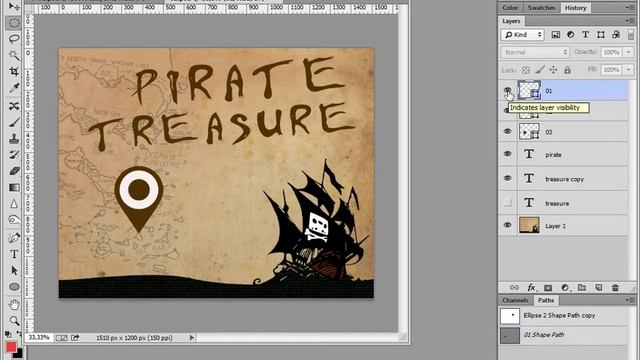Reset default foreground/background colors
This screenshot has width=640, height=360.
tap(8, 334)
